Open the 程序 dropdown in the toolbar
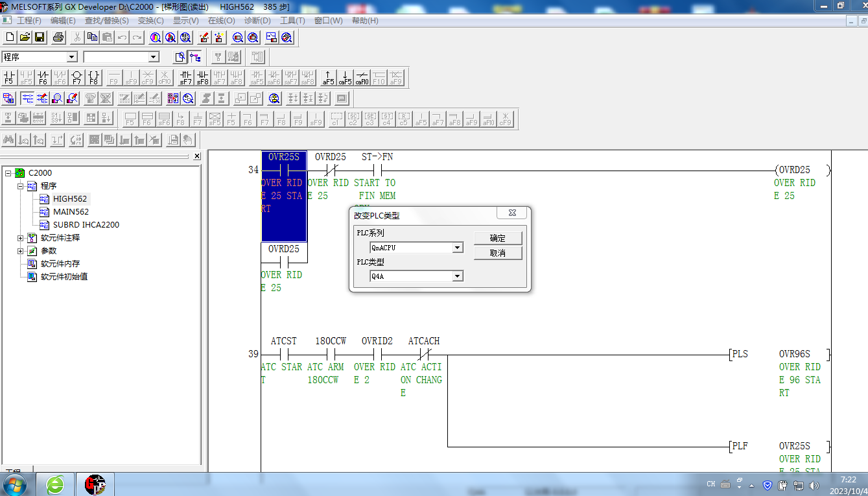 point(71,57)
